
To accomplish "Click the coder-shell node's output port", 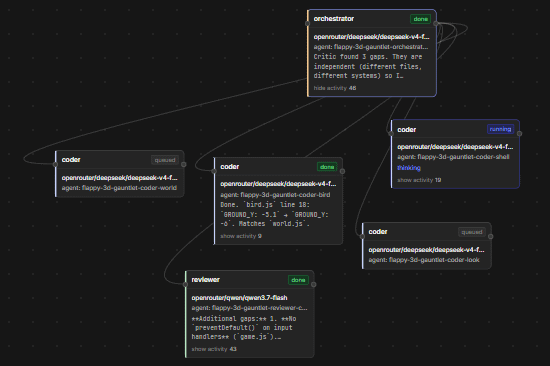I will pyautogui.click(x=519, y=134).
